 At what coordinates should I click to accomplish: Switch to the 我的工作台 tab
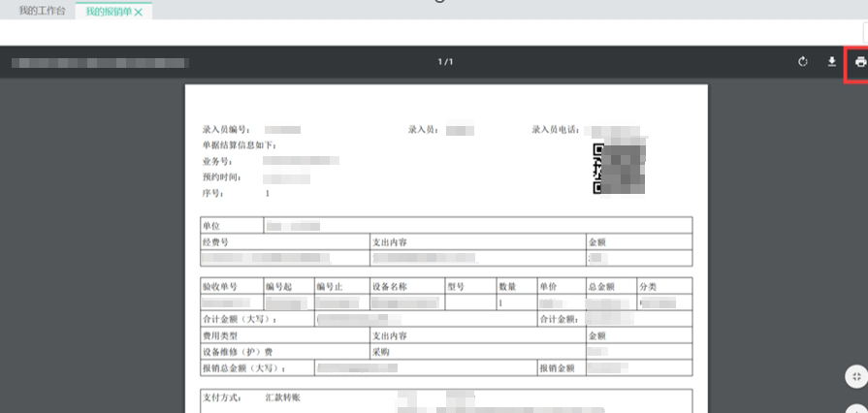[41, 11]
